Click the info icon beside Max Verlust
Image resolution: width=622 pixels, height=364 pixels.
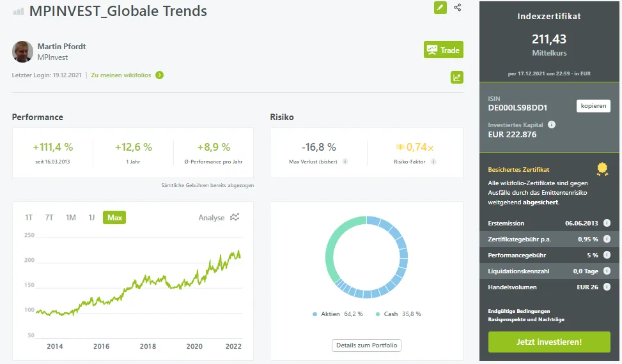pyautogui.click(x=345, y=162)
